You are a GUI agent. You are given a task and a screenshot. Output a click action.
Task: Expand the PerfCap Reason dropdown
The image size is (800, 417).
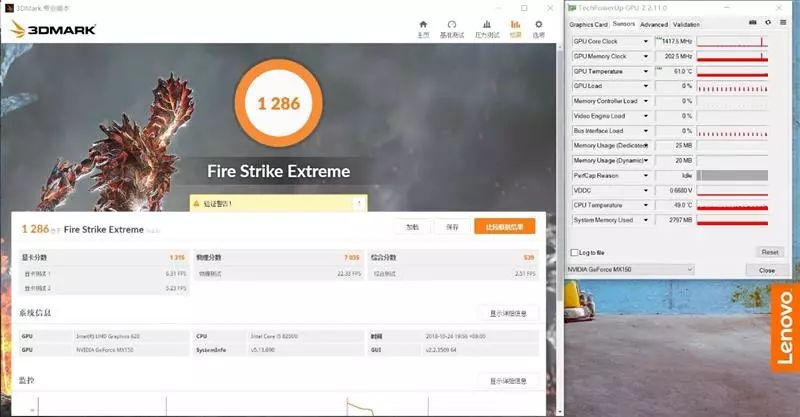645,175
